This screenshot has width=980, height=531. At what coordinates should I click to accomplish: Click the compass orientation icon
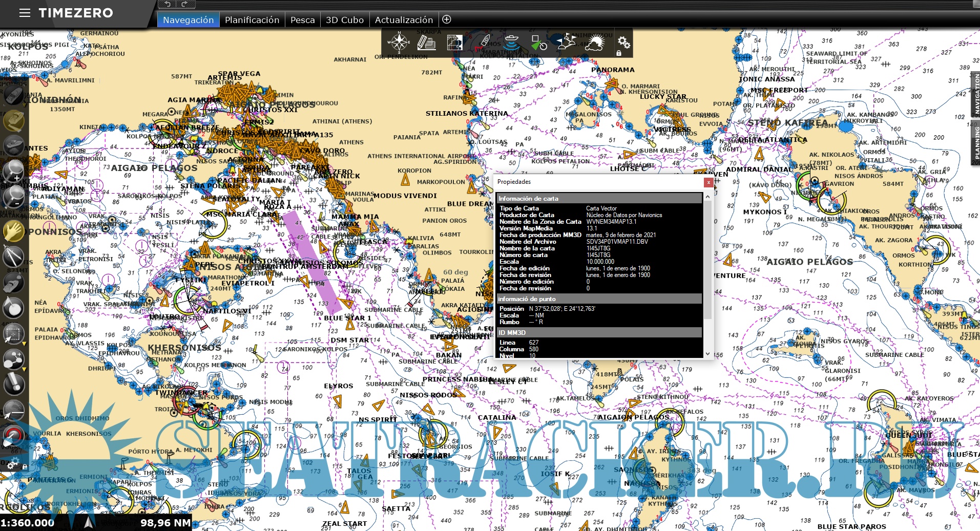click(399, 42)
